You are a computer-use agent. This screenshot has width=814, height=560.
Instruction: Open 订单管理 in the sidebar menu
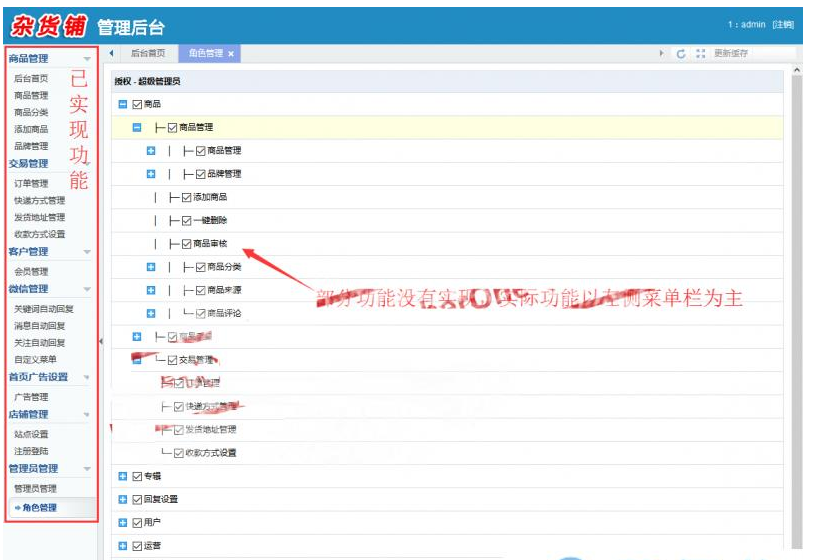(x=31, y=184)
